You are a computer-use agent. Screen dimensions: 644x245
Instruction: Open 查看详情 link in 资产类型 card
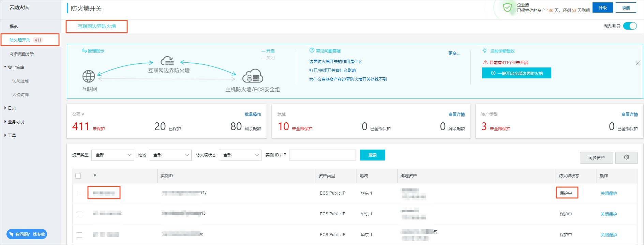click(630, 114)
